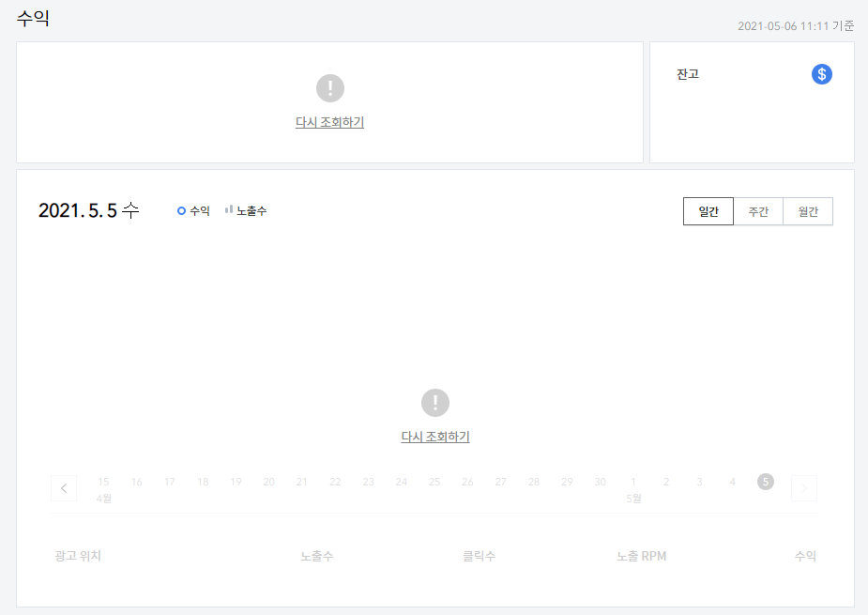
Task: Select date 24 in the date strip
Action: tap(402, 482)
